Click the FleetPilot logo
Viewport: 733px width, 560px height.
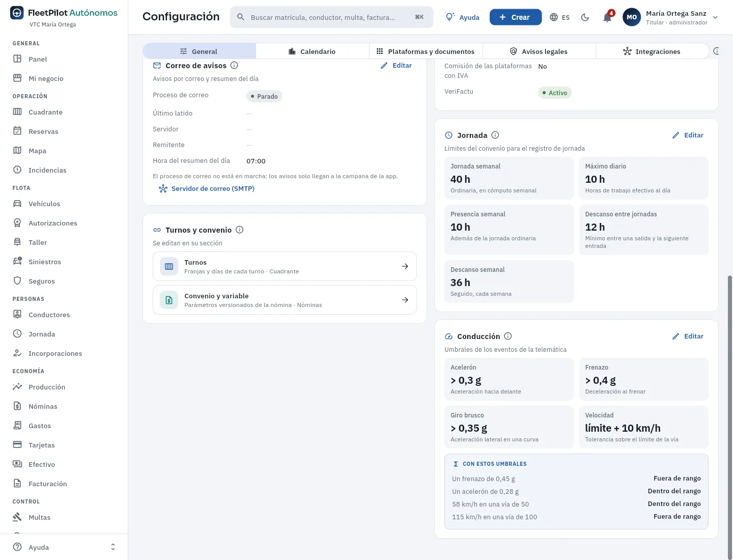click(17, 13)
